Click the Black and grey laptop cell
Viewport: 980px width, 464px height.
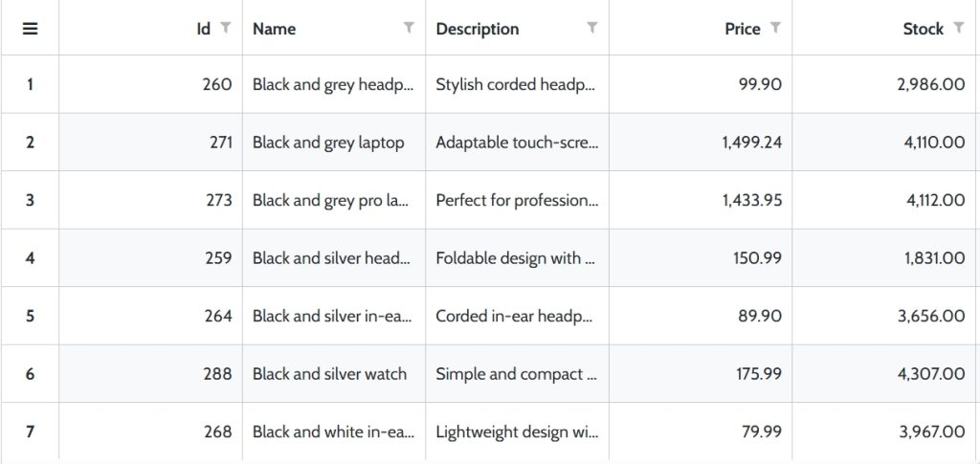(334, 143)
